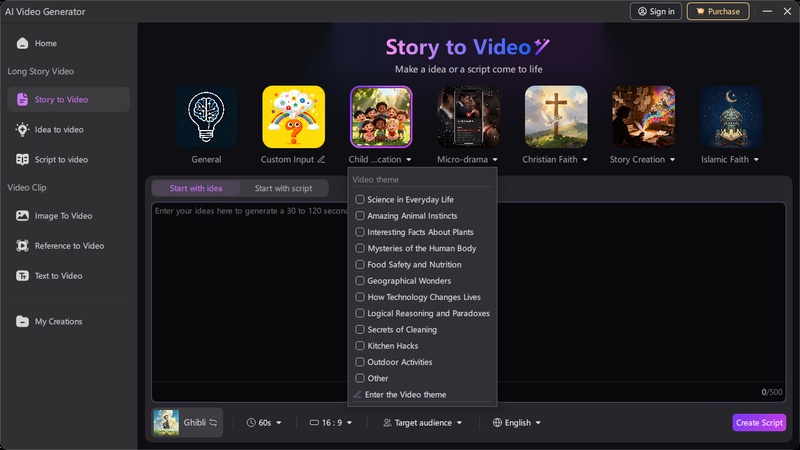
Task: Check the Other theme checkbox
Action: (x=360, y=378)
